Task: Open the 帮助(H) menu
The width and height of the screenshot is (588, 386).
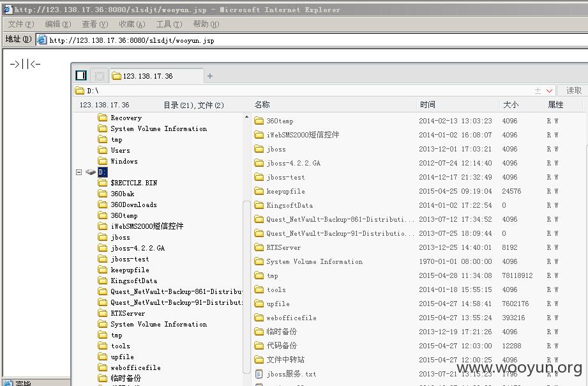Action: pyautogui.click(x=206, y=24)
